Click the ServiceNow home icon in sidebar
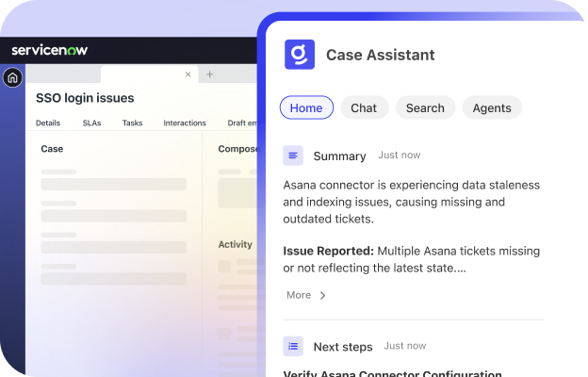Viewport: 588px width, 377px height. click(13, 77)
